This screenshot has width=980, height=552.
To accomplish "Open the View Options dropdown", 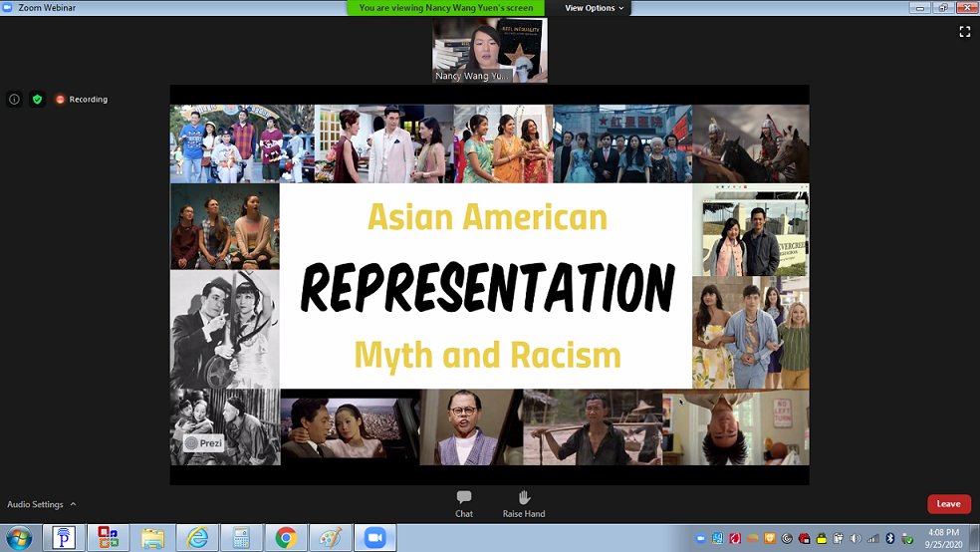I will [x=594, y=8].
